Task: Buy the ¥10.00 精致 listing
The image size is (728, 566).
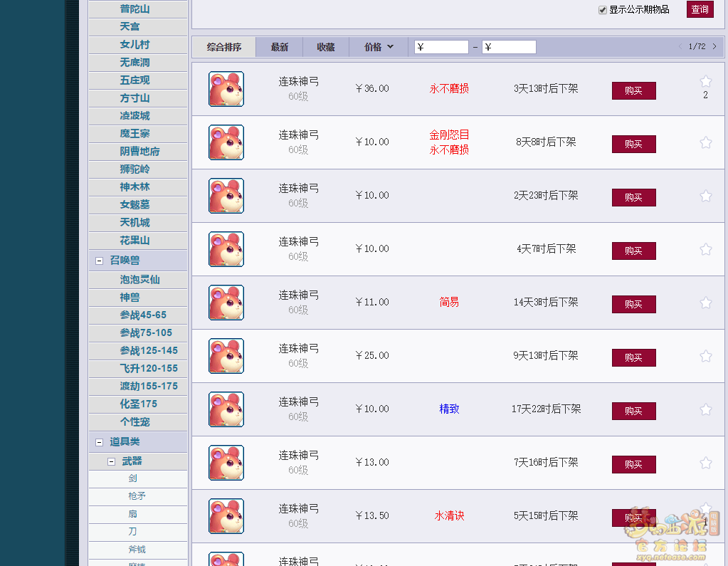Action: (x=634, y=411)
